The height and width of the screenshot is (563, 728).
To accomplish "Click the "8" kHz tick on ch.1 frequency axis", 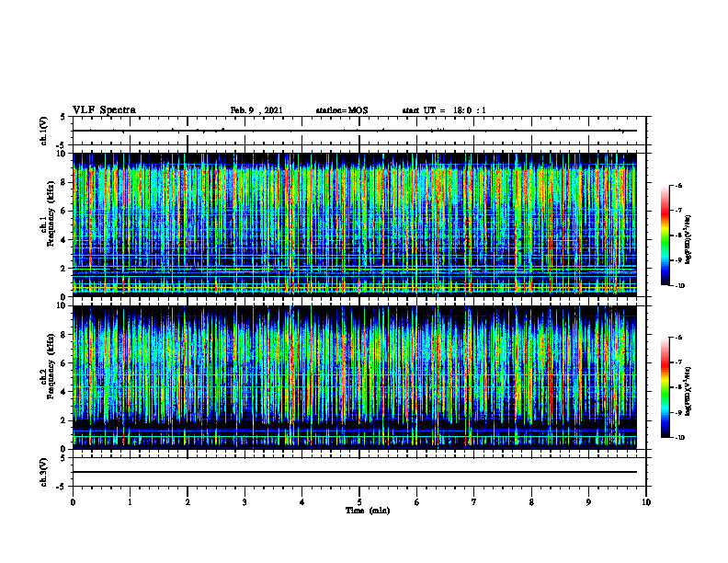I will click(x=64, y=182).
